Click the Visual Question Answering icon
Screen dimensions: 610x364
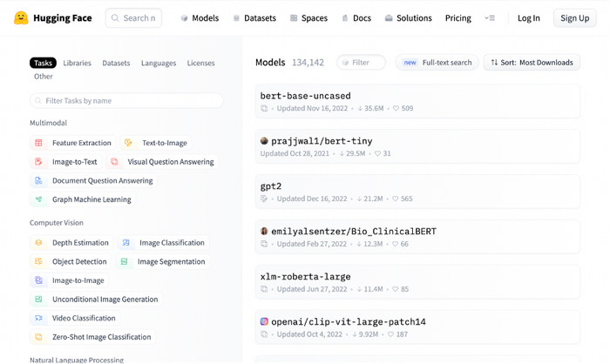[114, 162]
